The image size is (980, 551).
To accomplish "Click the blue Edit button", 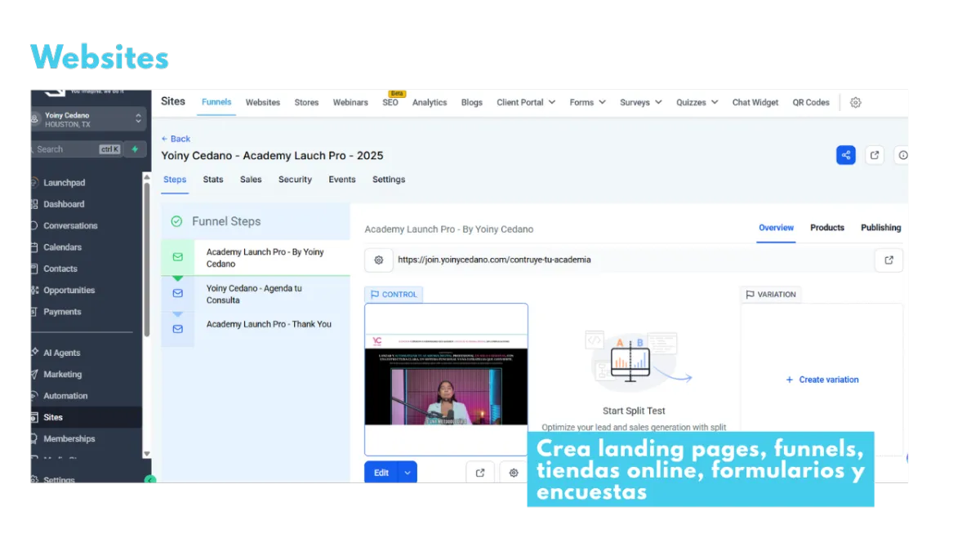I will pyautogui.click(x=381, y=473).
